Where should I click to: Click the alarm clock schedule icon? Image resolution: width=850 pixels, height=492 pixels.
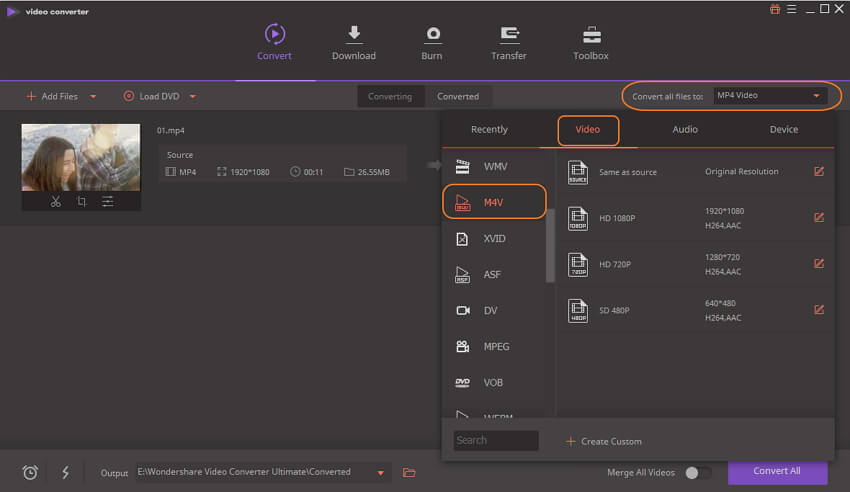(x=30, y=472)
